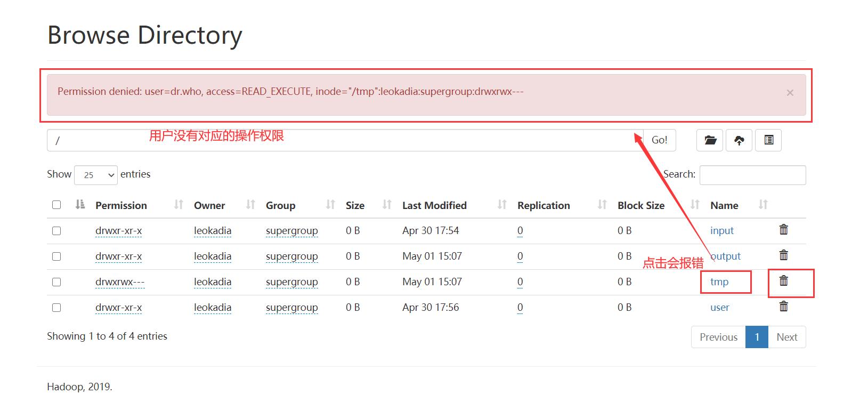The image size is (868, 402).
Task: Click replication 0 in the input row
Action: point(520,231)
